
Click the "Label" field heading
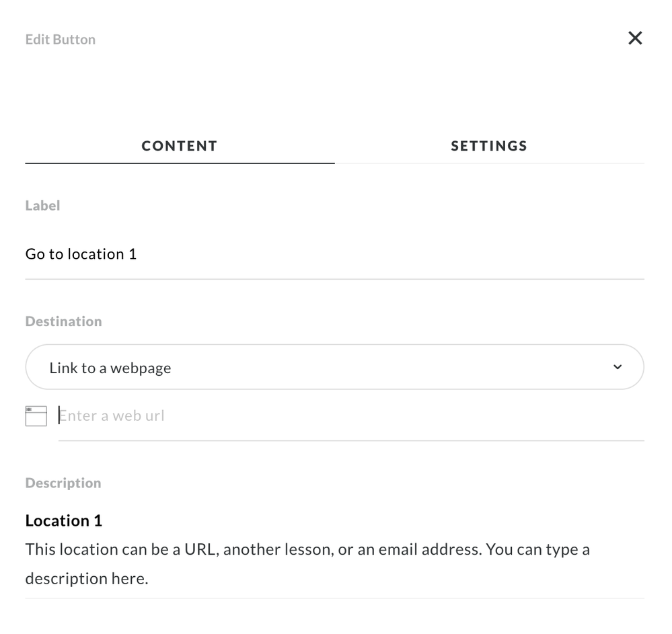[x=42, y=206]
